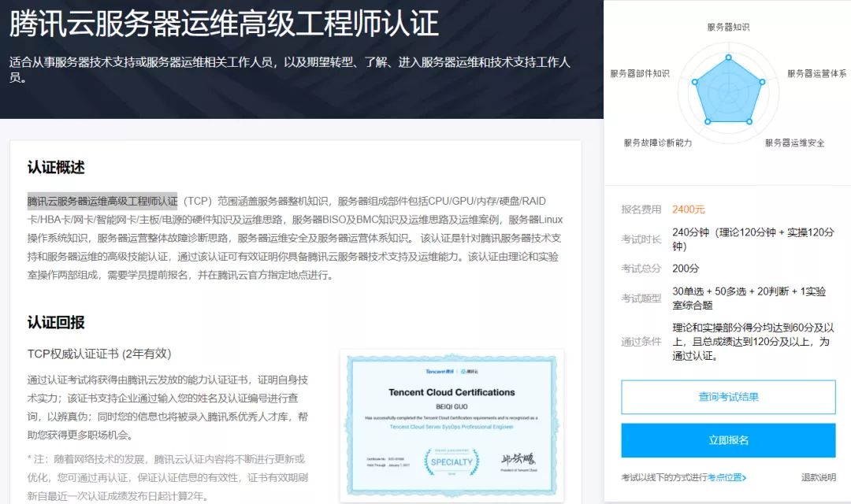Screen dimensions: 851x504
Task: Click the page title 腾讯云服务器运维高级工程师认证 in header
Action: [224, 24]
